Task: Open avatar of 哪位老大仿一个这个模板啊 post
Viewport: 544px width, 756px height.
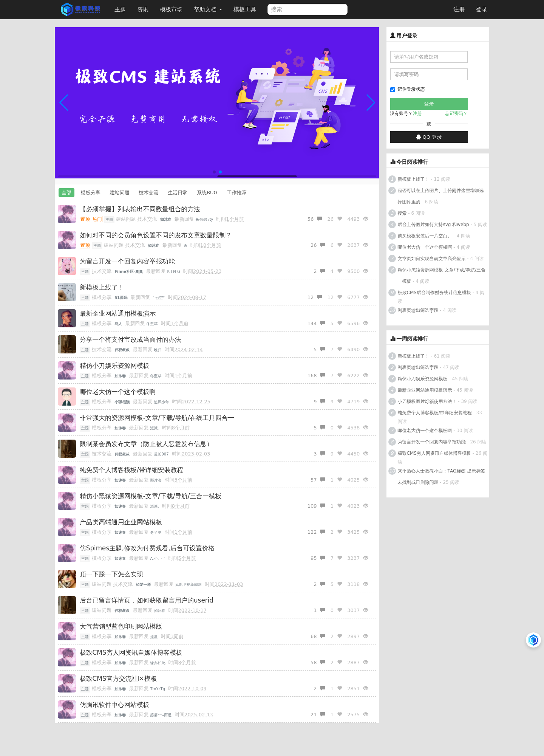Action: click(67, 397)
